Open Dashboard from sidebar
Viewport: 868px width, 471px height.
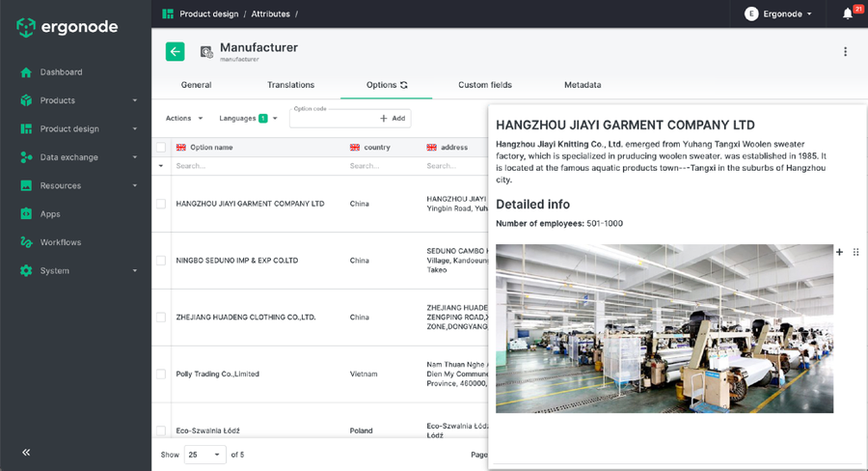click(x=61, y=72)
